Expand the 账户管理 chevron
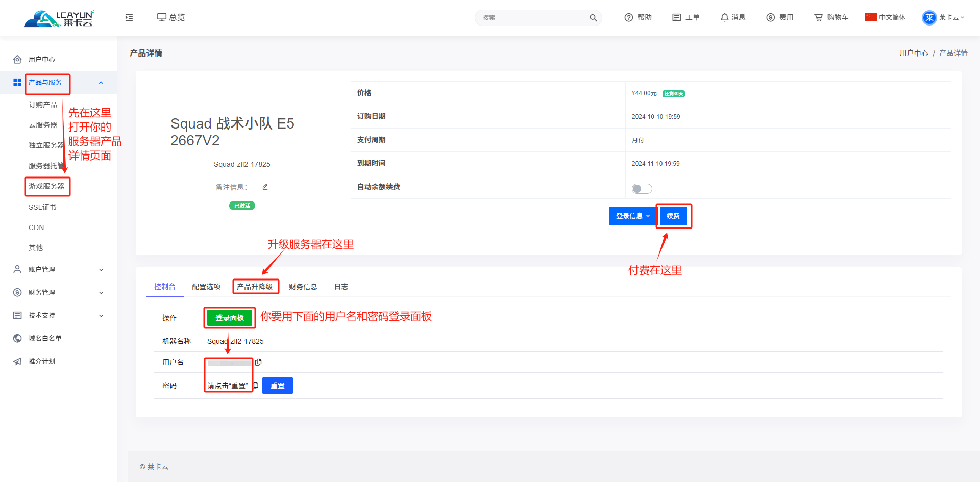This screenshot has height=482, width=980. click(101, 270)
